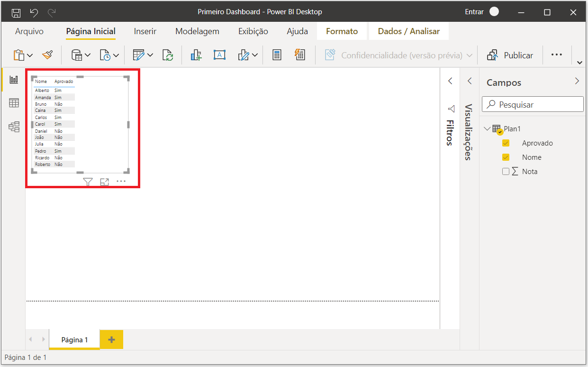588x367 pixels.
Task: Open the ribbon overflow ellipsis menu
Action: [x=557, y=55]
